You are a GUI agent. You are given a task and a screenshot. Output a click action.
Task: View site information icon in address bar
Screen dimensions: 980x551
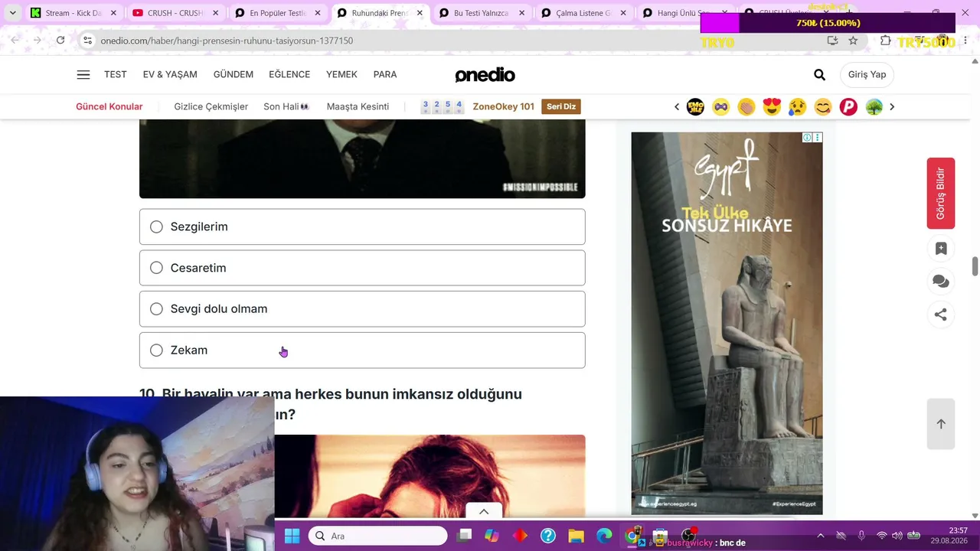[87, 41]
